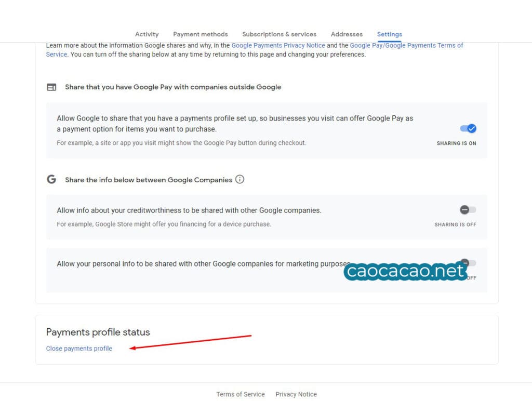Viewport: 532px width, 401px height.
Task: Click the Google Store financing example text
Action: (x=164, y=224)
